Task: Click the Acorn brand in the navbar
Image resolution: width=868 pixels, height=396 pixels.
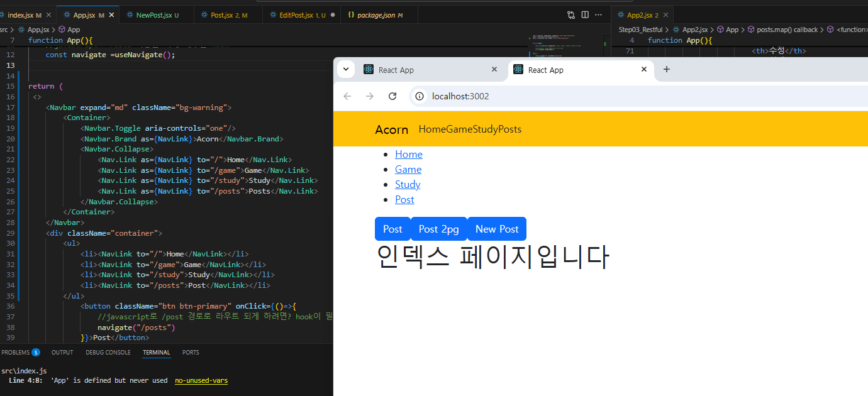Action: [391, 129]
